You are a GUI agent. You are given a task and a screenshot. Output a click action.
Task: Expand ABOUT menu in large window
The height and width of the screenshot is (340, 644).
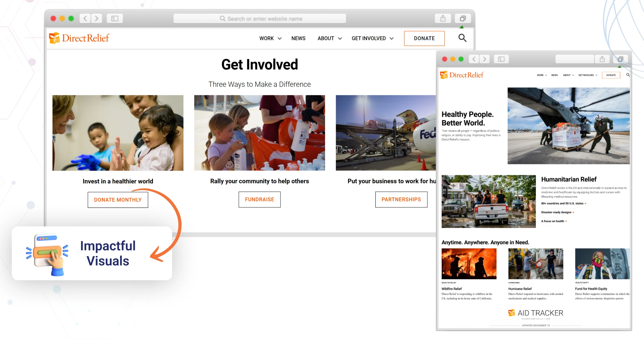click(330, 38)
